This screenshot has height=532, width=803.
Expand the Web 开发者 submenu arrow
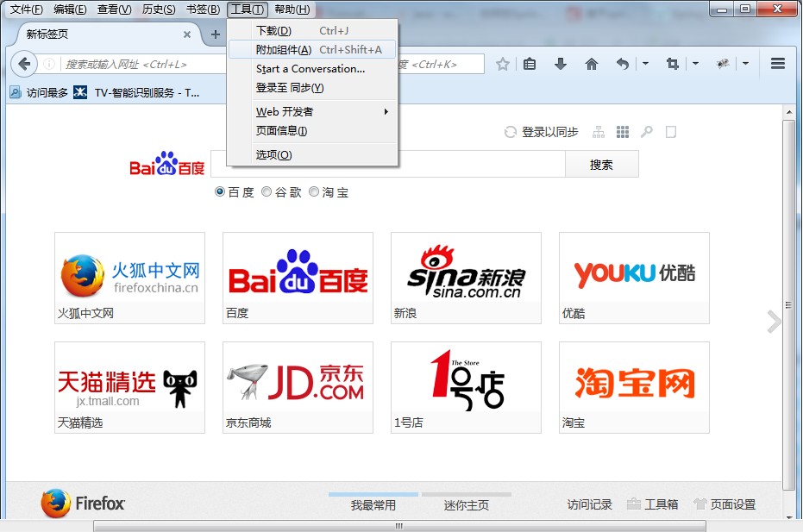click(386, 111)
